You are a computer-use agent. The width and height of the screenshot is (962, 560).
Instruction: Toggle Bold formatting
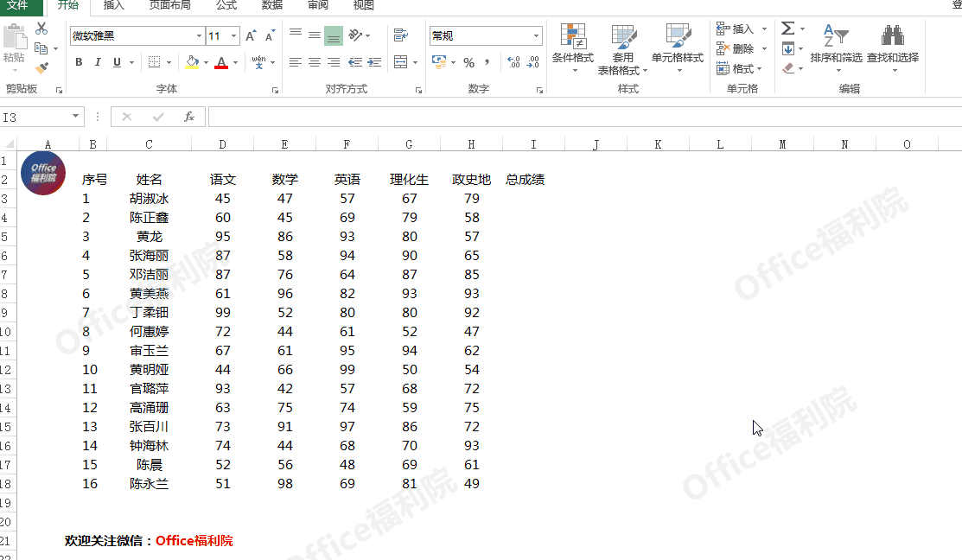point(79,62)
